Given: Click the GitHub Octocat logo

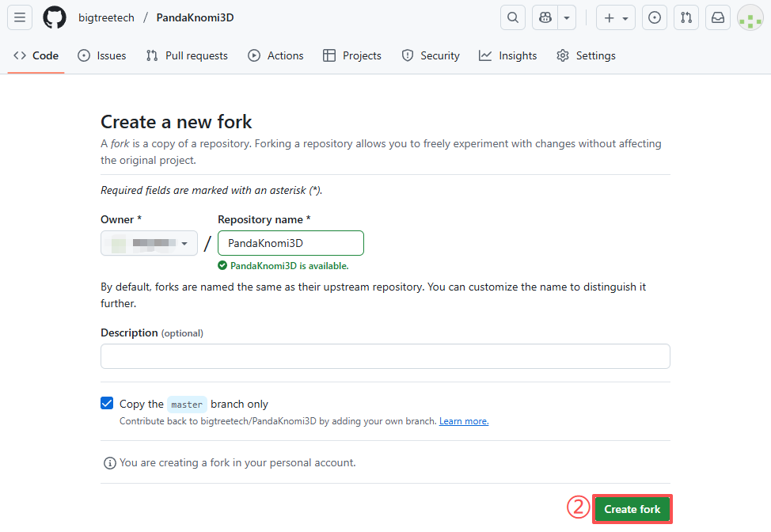Looking at the screenshot, I should pyautogui.click(x=55, y=17).
